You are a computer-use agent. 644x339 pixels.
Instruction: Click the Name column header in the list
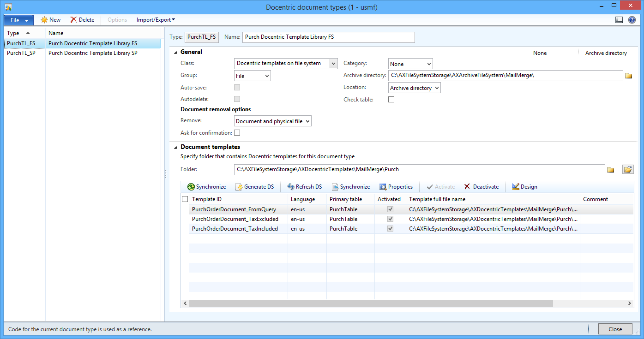point(103,33)
